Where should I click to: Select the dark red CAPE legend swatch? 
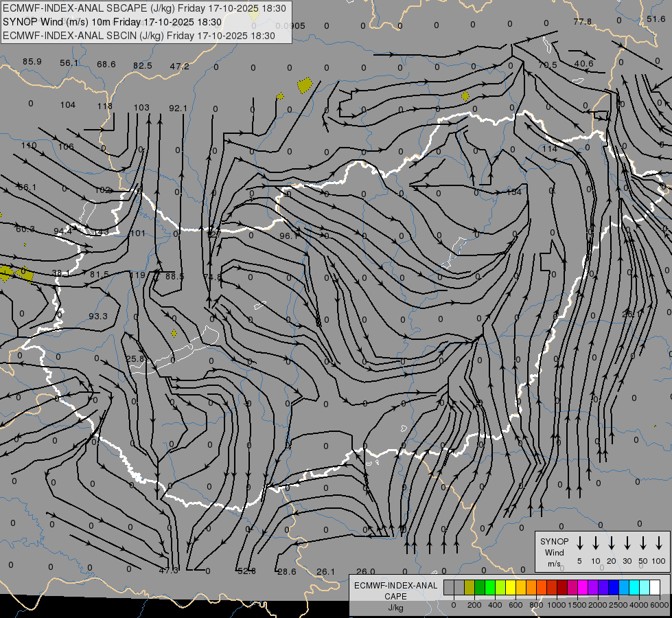coord(562,588)
